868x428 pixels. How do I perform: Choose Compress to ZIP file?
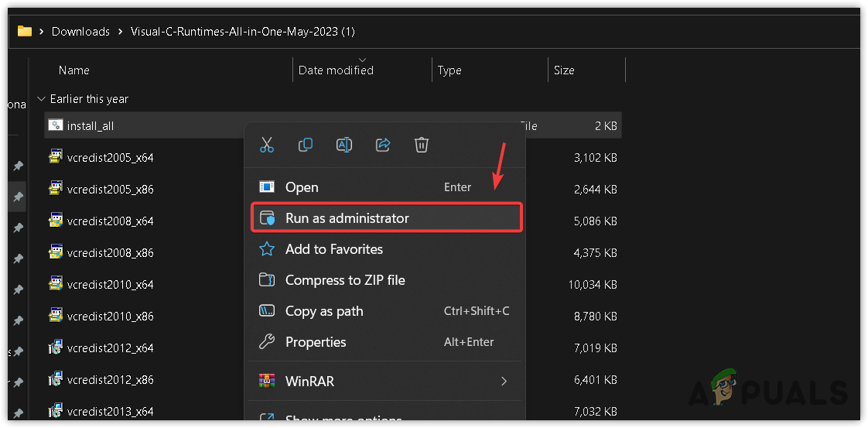[x=345, y=280]
